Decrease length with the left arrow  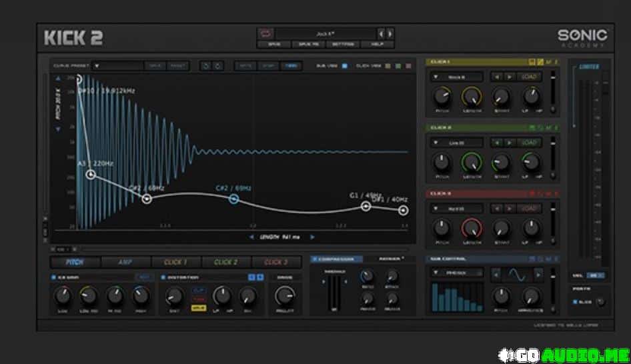pos(251,237)
